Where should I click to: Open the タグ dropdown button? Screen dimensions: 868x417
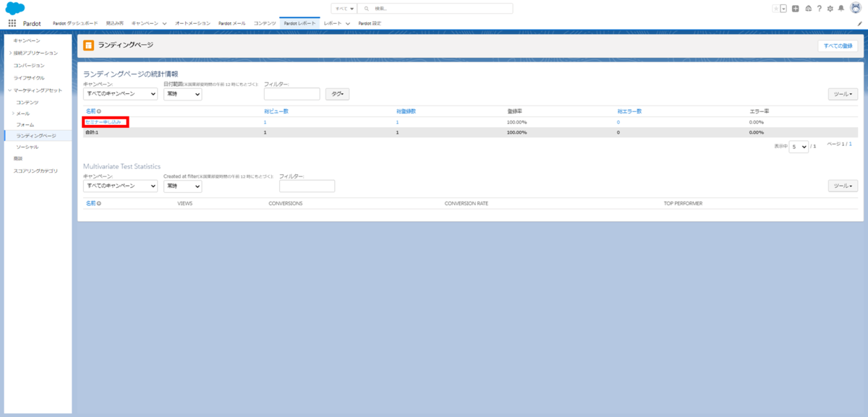tap(337, 94)
